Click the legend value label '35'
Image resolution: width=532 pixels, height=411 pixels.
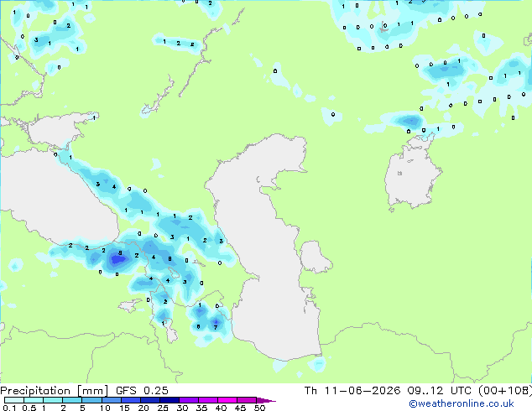pyautogui.click(x=201, y=408)
